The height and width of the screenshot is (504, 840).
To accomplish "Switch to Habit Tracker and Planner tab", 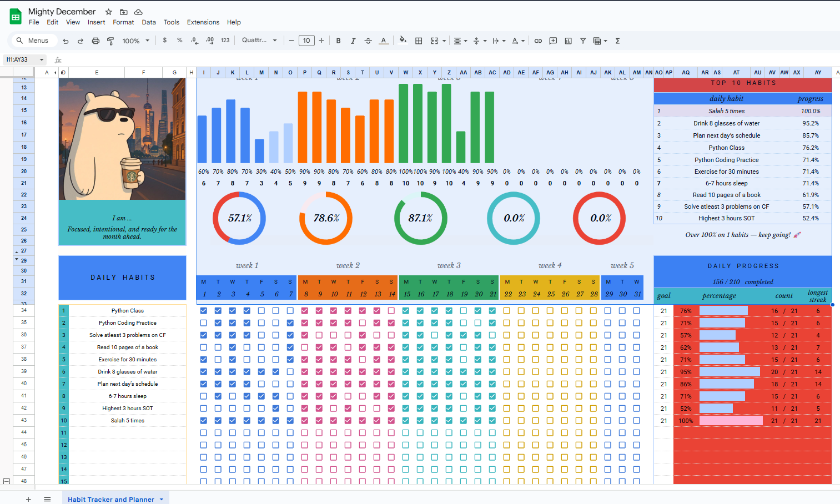I will pyautogui.click(x=111, y=499).
